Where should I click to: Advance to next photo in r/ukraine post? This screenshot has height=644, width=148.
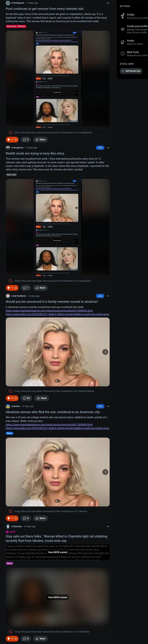pos(105,472)
